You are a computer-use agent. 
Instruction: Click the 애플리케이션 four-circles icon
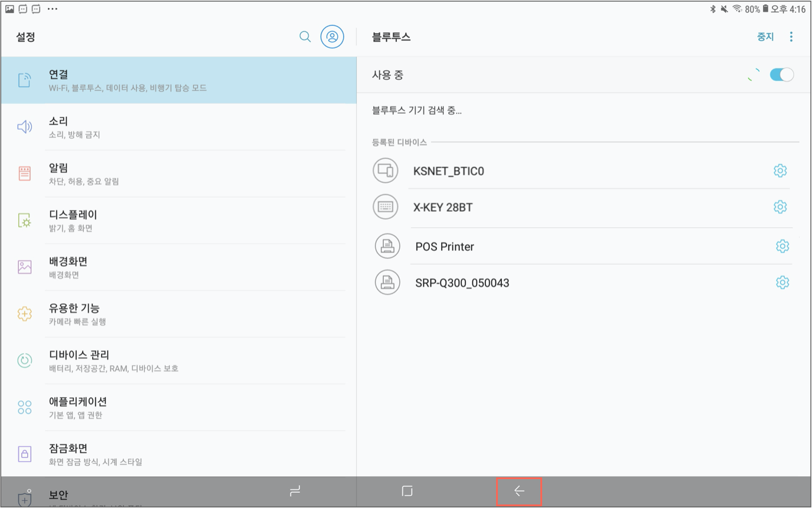[x=24, y=407]
